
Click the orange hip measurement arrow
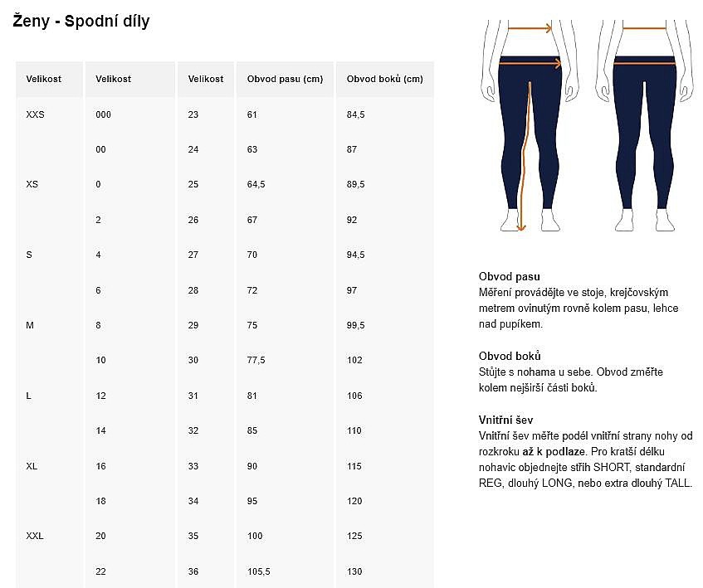530,64
